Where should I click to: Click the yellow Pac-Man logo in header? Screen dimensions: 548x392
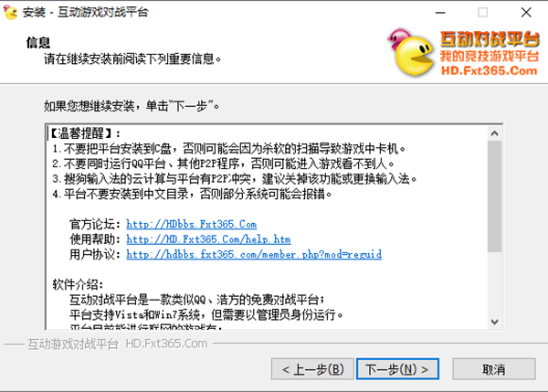[x=413, y=54]
